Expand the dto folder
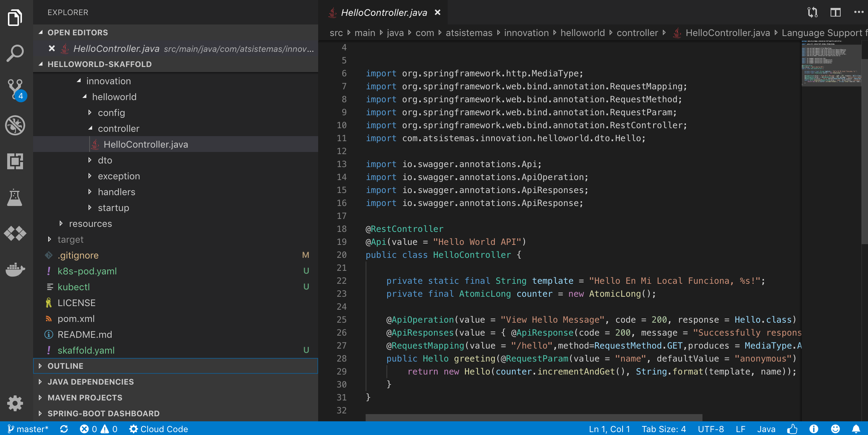Screen dimensions: 868x435 tap(105, 160)
